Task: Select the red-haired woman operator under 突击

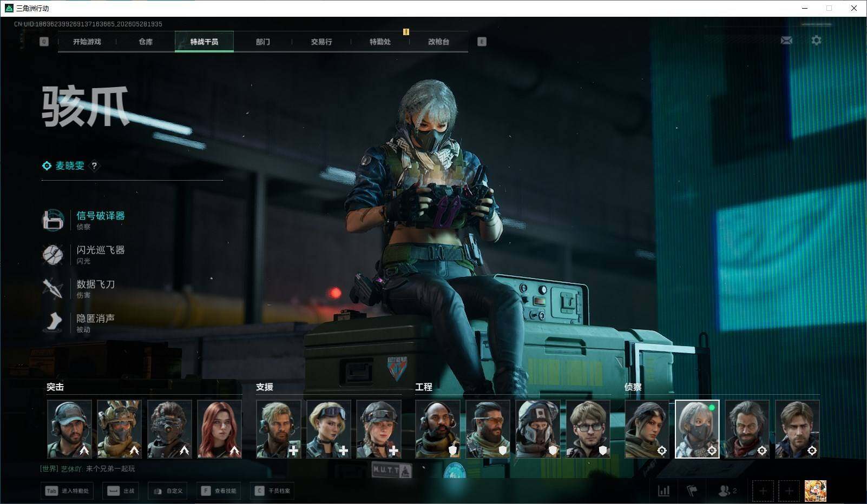Action: [x=219, y=429]
